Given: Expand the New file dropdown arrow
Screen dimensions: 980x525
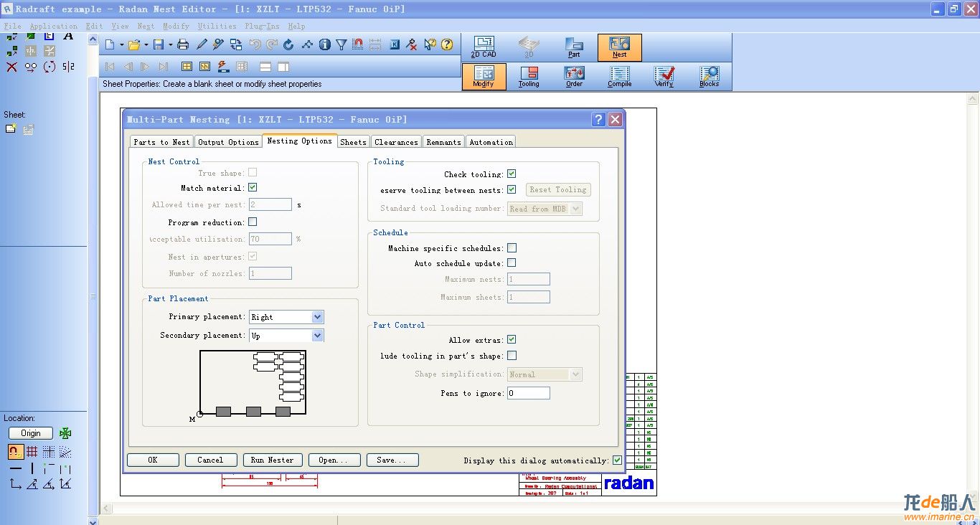Looking at the screenshot, I should point(121,45).
